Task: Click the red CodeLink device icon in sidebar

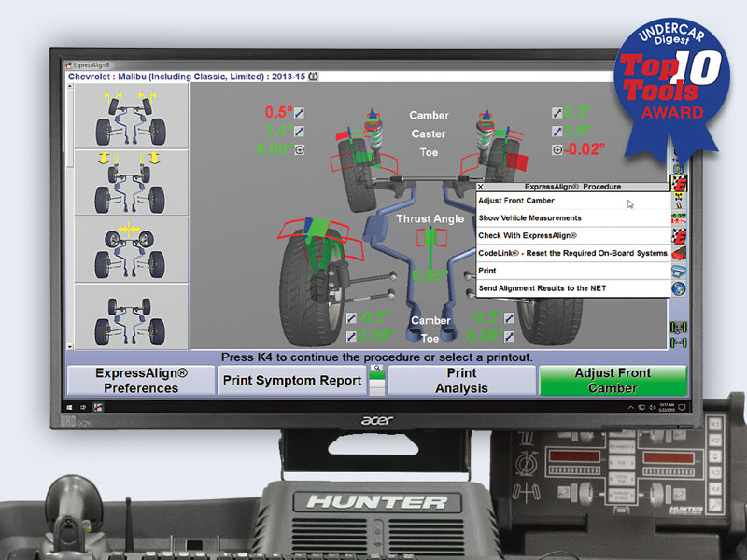Action: (679, 254)
